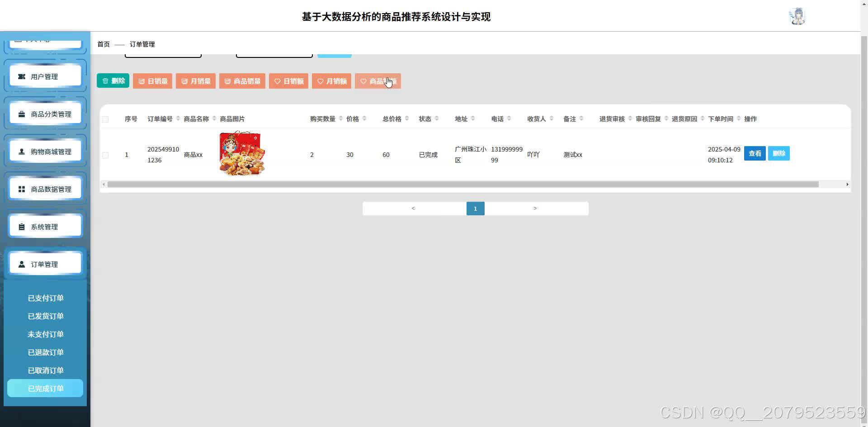Expand the 购物商城管理 menu
Screen dimensions: 868x427
click(45, 152)
